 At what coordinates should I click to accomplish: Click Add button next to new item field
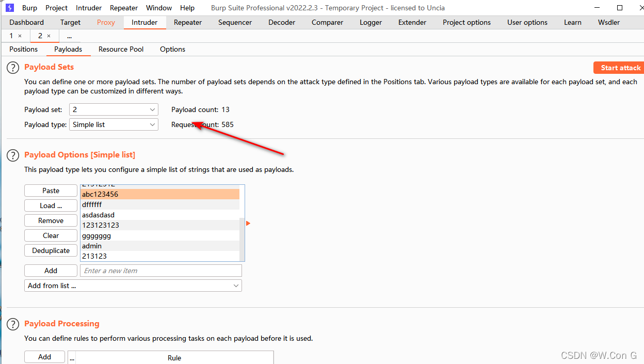tap(51, 271)
